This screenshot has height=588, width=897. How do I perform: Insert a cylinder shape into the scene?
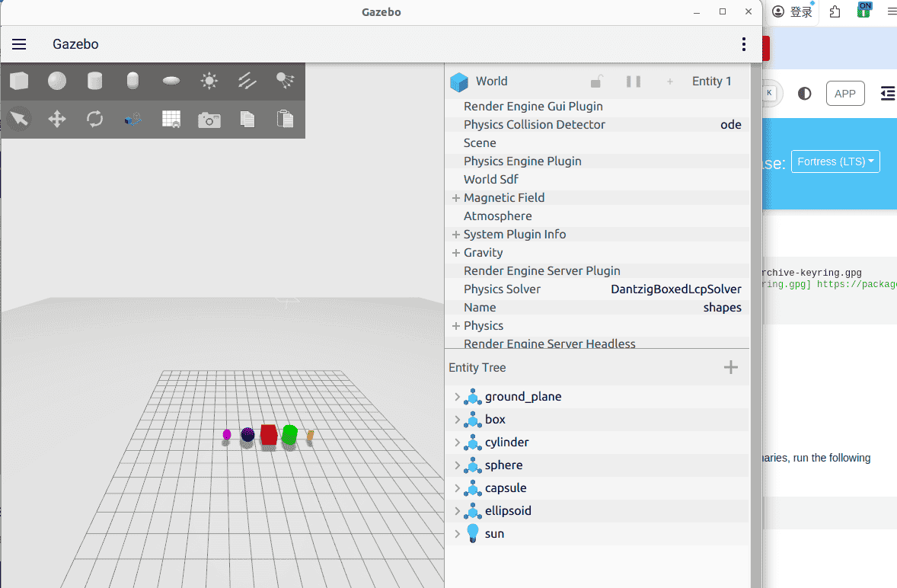[x=95, y=81]
